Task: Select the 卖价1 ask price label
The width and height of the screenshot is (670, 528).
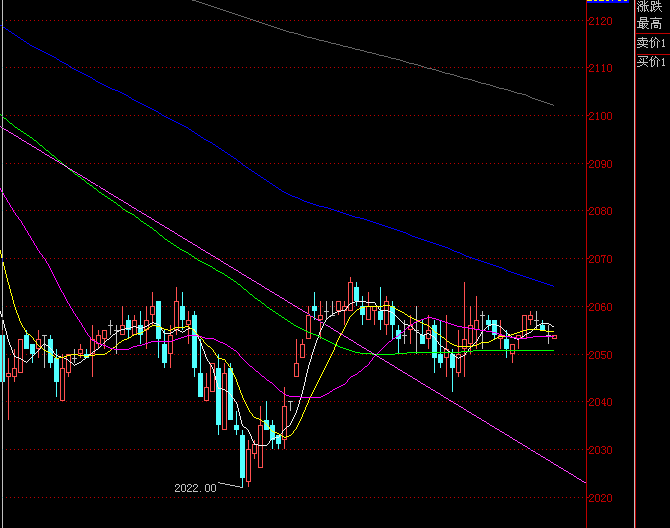Action: [651, 43]
